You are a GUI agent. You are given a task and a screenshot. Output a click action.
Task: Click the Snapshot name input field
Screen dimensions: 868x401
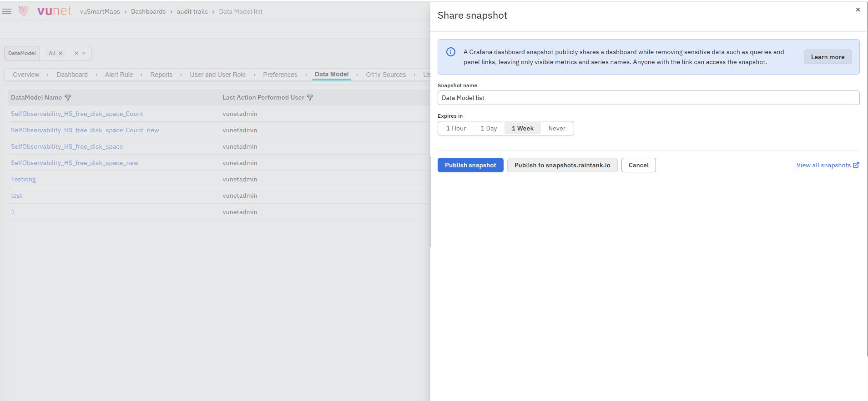(x=648, y=98)
